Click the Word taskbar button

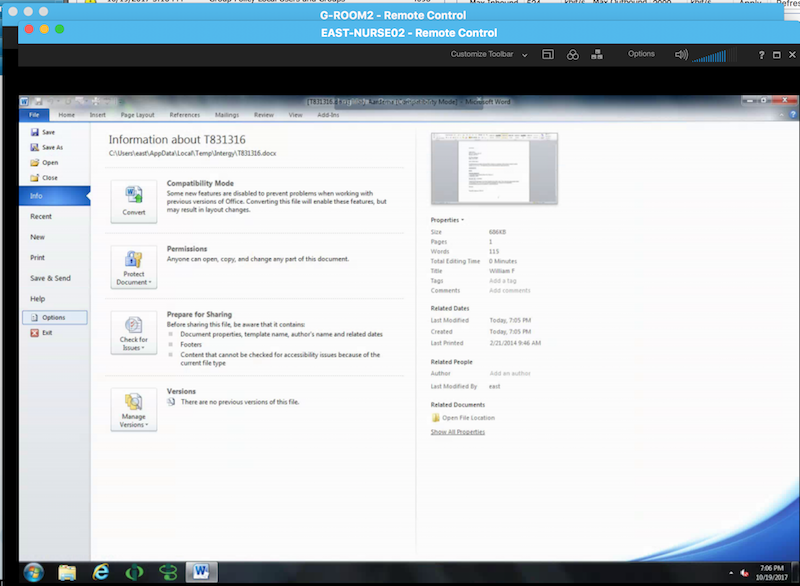[x=202, y=572]
